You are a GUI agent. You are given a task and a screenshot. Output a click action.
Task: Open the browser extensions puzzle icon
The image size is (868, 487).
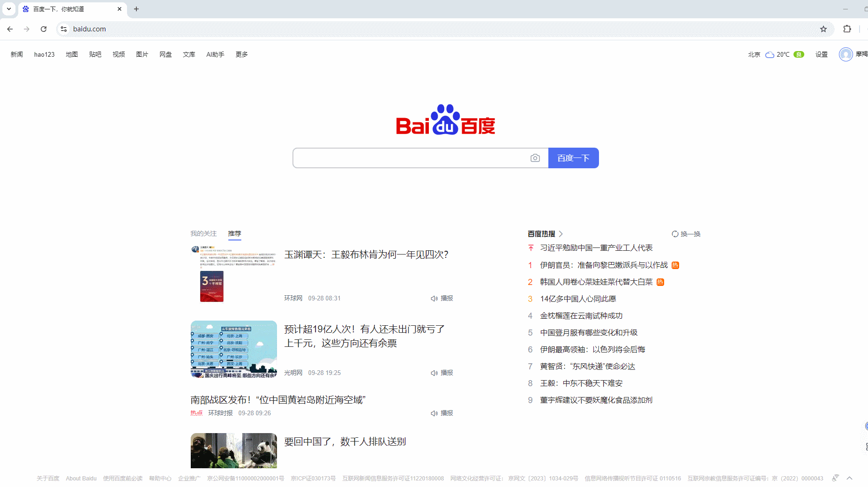[x=847, y=29]
